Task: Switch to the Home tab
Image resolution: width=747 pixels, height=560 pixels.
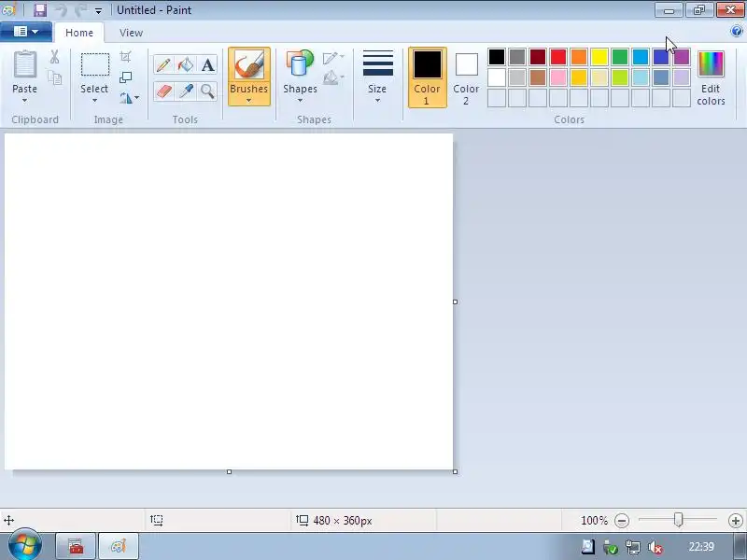Action: (79, 33)
